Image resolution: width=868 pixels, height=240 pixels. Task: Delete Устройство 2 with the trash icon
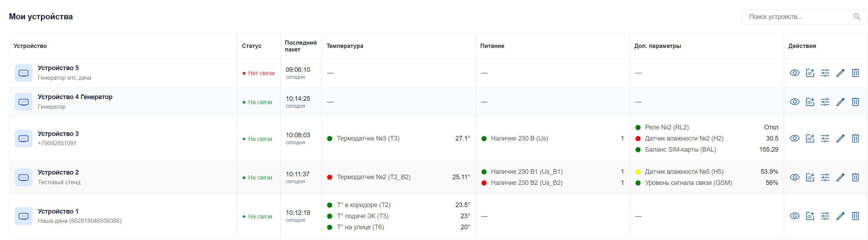[x=855, y=177]
